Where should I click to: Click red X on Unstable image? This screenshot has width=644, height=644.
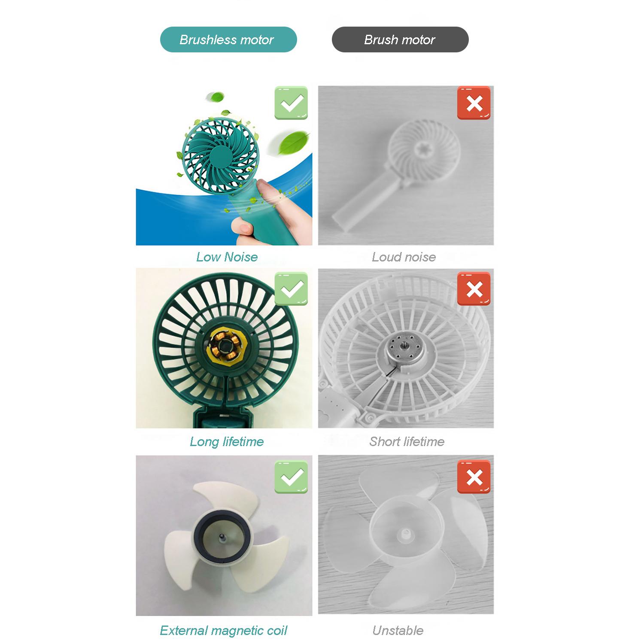point(474,477)
